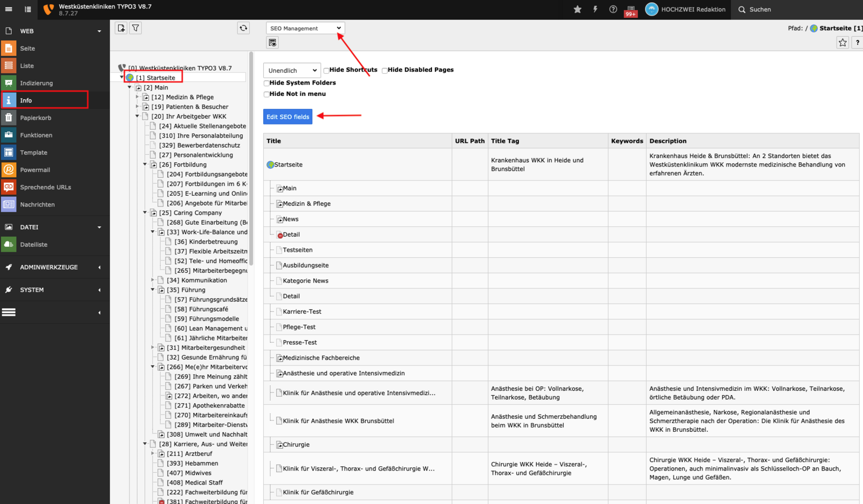This screenshot has width=863, height=504.
Task: Open the clear cache lightning icon
Action: [x=595, y=9]
